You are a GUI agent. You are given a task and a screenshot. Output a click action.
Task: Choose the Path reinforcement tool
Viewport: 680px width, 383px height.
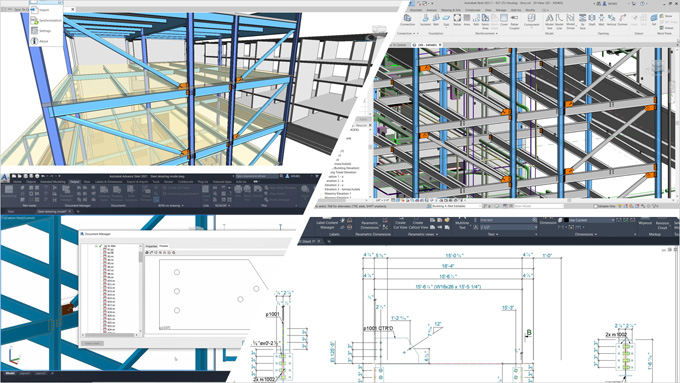[476, 20]
